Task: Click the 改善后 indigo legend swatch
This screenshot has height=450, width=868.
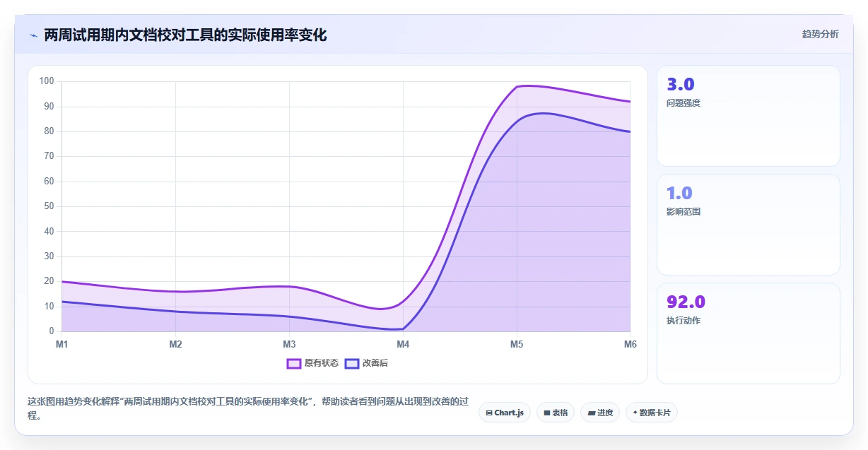Action: pos(352,363)
